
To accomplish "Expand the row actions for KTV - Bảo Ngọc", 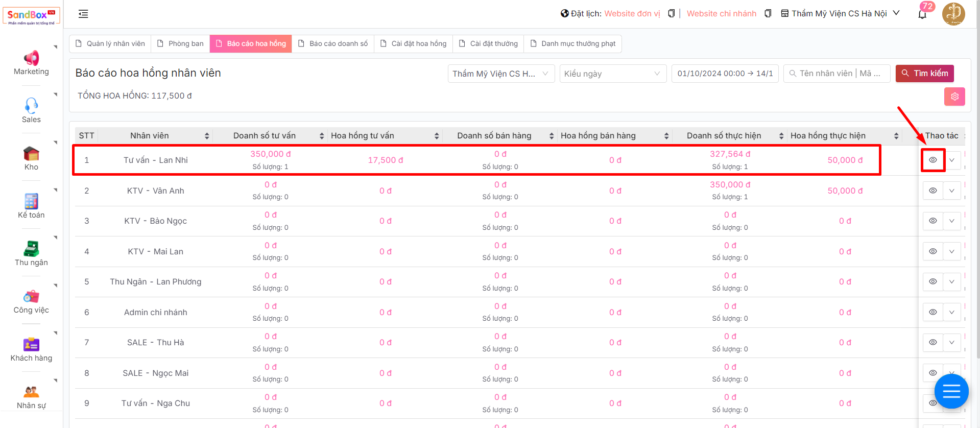I will [x=952, y=221].
